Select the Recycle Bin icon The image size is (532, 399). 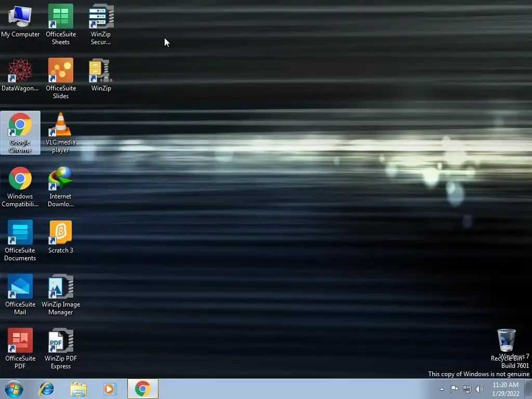click(507, 345)
